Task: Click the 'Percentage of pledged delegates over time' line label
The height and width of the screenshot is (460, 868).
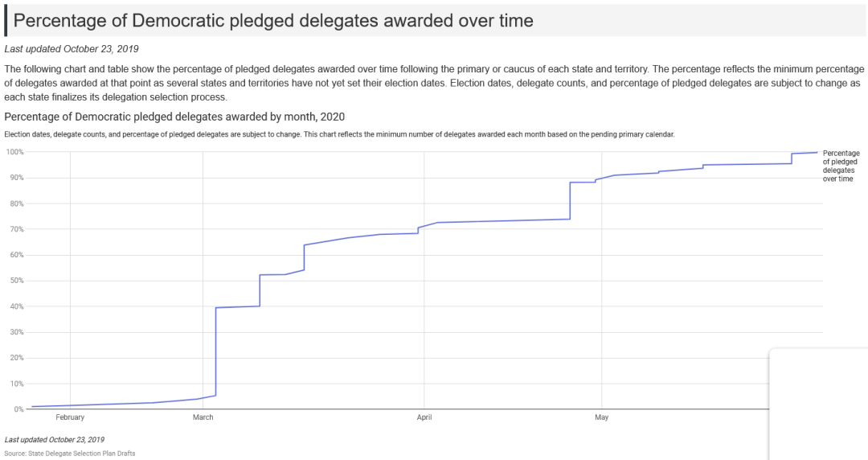Action: [841, 166]
